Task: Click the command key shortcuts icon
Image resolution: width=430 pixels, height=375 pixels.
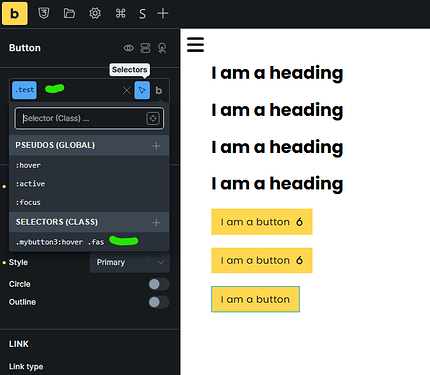Action: point(120,13)
